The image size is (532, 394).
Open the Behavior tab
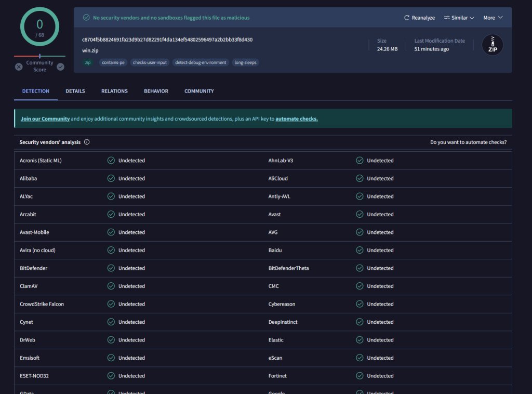pos(156,91)
